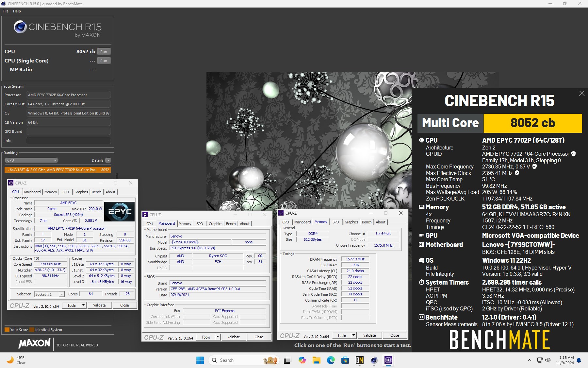Viewport: 588px width, 368px height.
Task: Select the 64C/128T EPYC 7702P ranking row
Action: click(57, 170)
